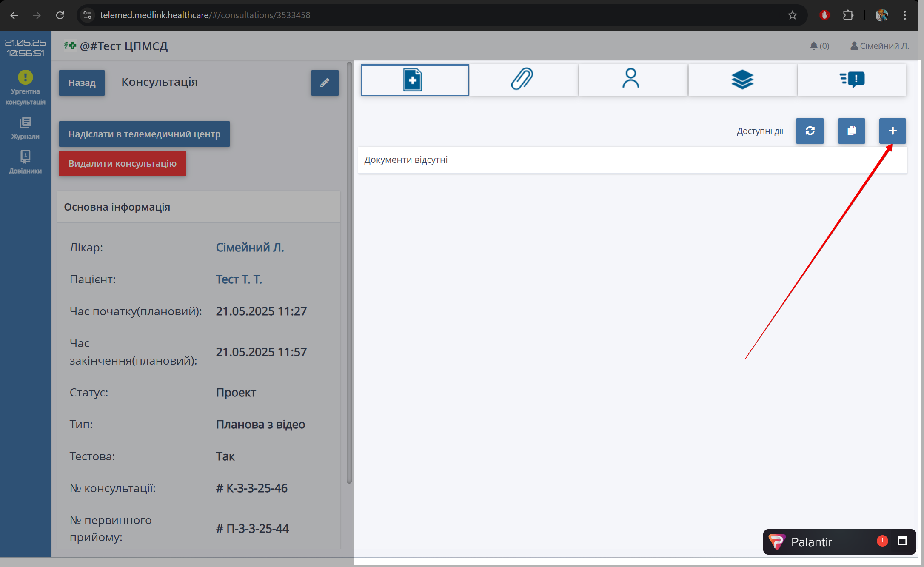Click the Назад back button
This screenshot has height=567, width=924.
[82, 83]
